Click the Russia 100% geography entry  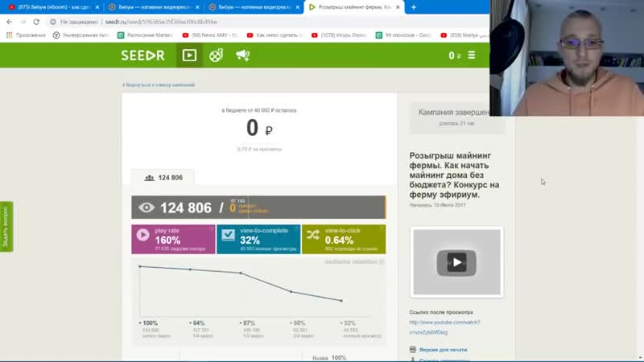click(329, 358)
